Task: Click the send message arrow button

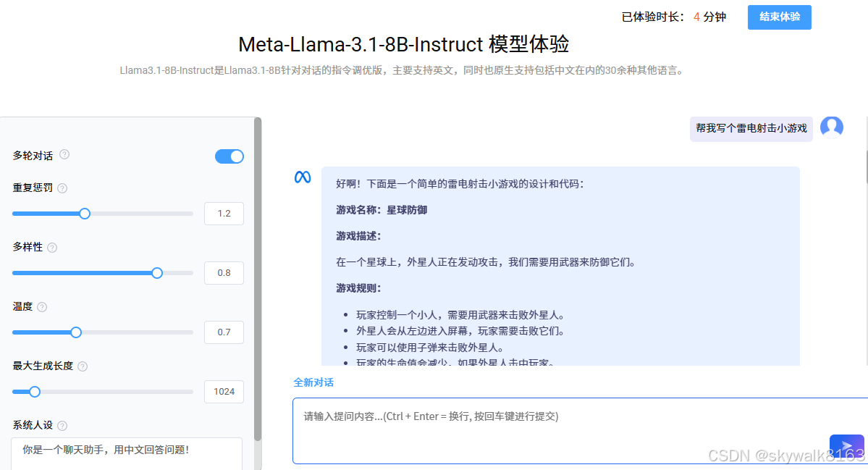Action: [x=846, y=445]
